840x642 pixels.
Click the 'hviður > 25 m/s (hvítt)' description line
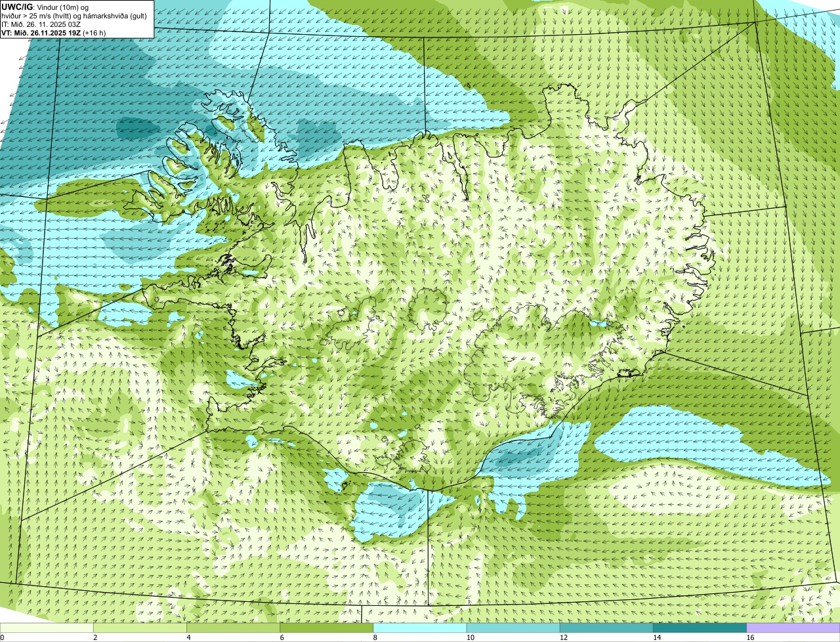[x=74, y=16]
